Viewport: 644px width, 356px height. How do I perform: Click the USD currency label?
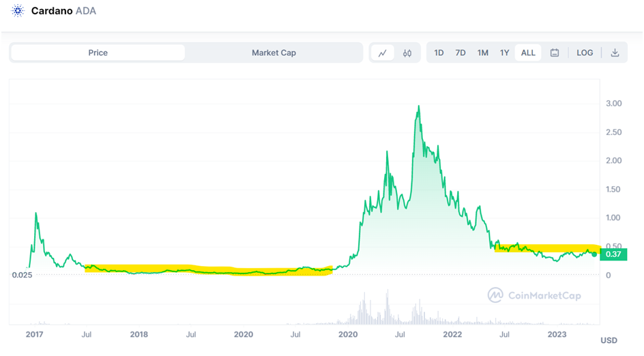point(609,340)
